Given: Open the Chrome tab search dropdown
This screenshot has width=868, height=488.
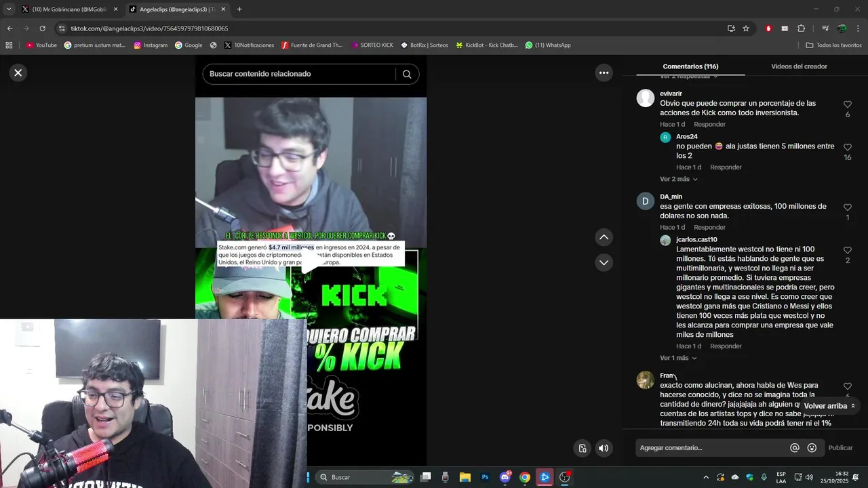Looking at the screenshot, I should pyautogui.click(x=9, y=9).
